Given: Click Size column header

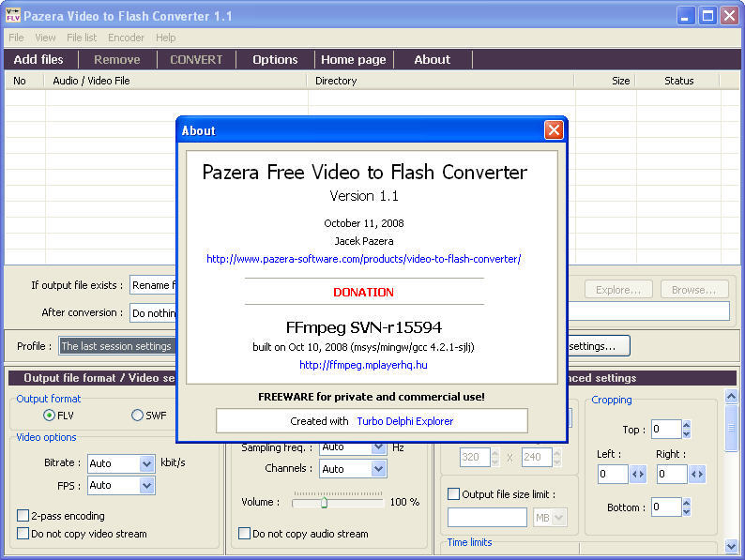Looking at the screenshot, I should (605, 81).
